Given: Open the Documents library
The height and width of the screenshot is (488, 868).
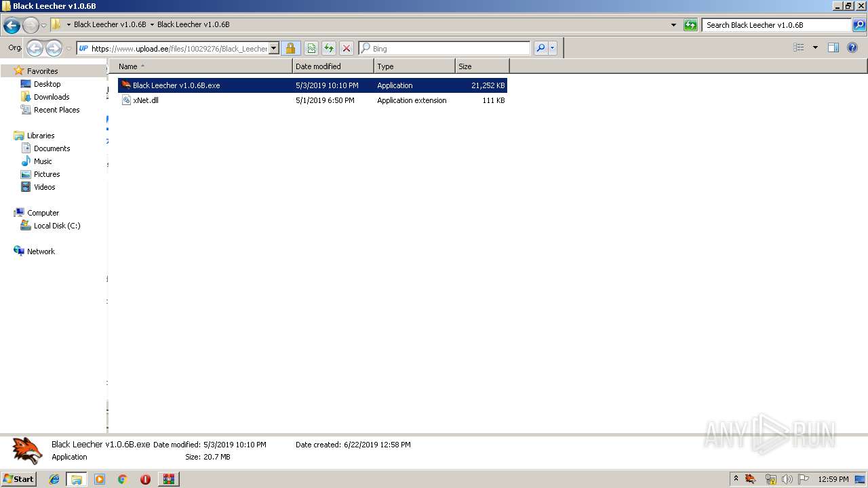Looking at the screenshot, I should [52, 148].
